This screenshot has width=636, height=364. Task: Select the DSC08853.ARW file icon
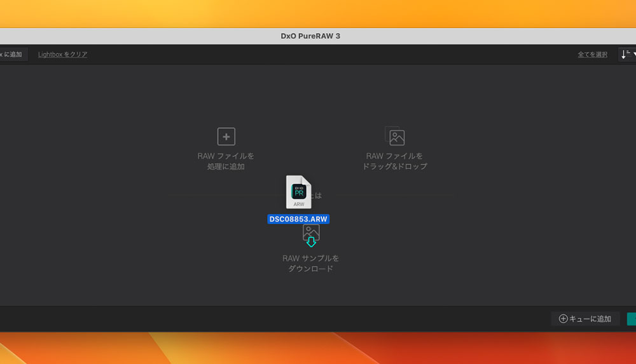(x=298, y=192)
